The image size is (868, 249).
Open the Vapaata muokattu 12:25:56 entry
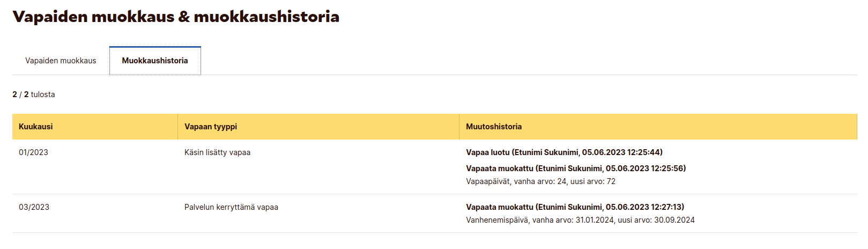coord(576,169)
